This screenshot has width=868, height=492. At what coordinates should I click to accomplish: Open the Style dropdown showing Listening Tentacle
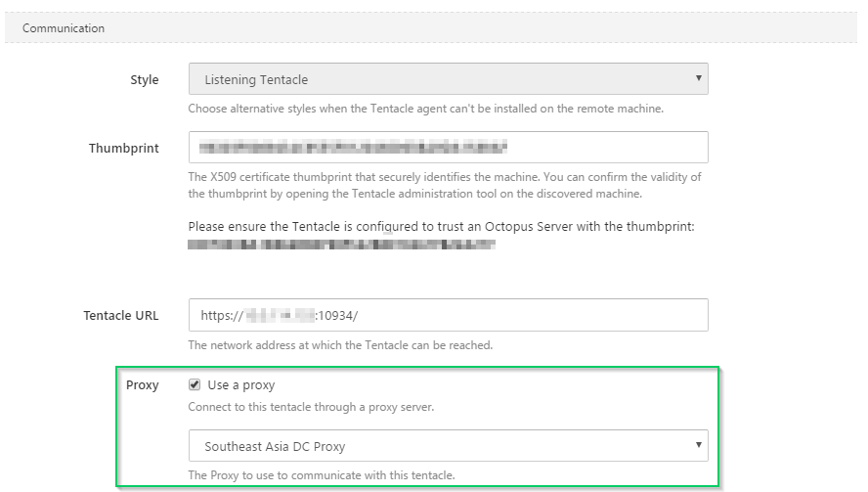tap(448, 79)
